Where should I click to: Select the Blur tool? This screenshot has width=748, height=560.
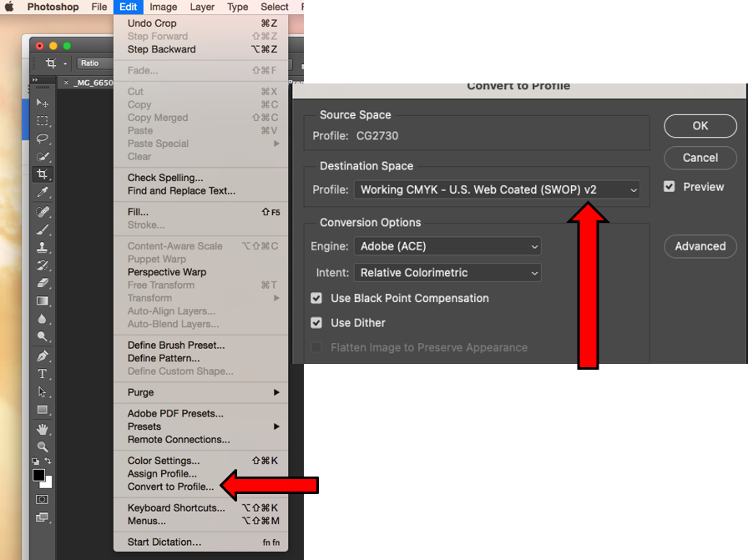tap(42, 319)
